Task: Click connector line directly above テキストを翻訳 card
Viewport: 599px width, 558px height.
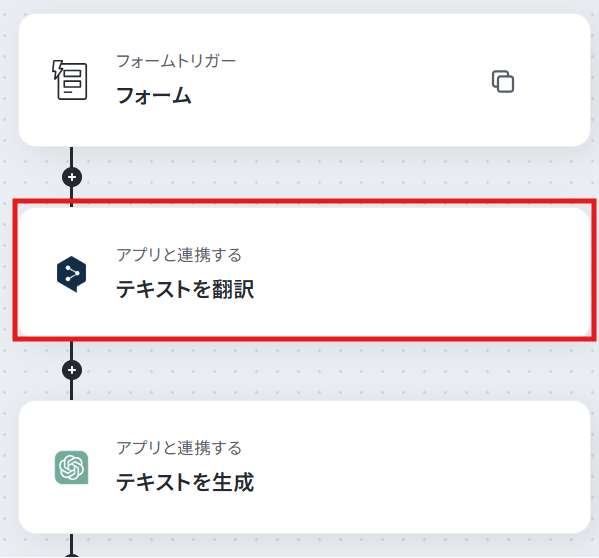Action: (71, 197)
